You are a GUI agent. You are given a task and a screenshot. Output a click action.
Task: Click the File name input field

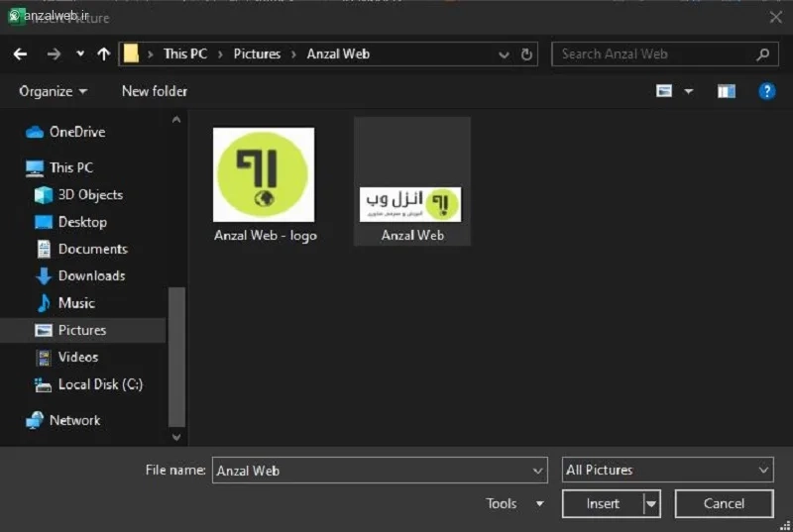pos(380,471)
